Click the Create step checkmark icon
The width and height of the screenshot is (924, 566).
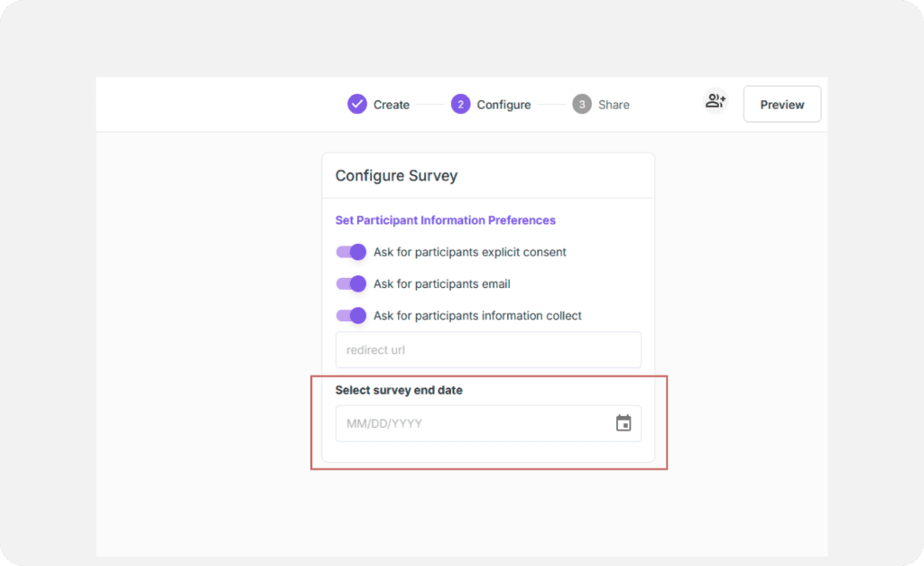pos(357,105)
